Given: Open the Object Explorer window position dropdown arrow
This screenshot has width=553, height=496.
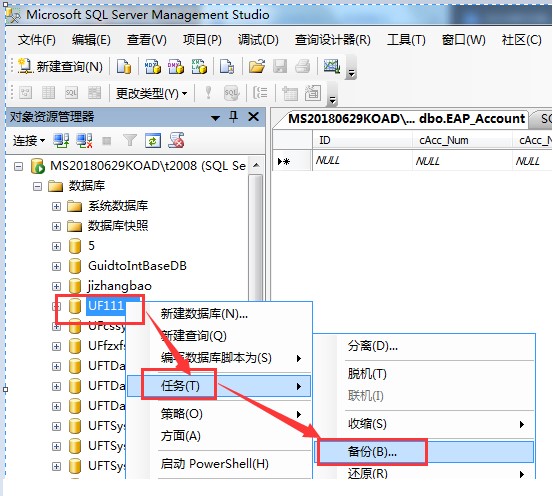Looking at the screenshot, I should pos(215,118).
